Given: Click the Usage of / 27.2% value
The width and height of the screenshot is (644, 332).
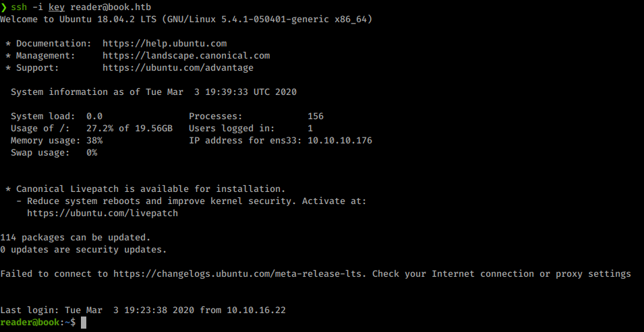Looking at the screenshot, I should [x=100, y=129].
